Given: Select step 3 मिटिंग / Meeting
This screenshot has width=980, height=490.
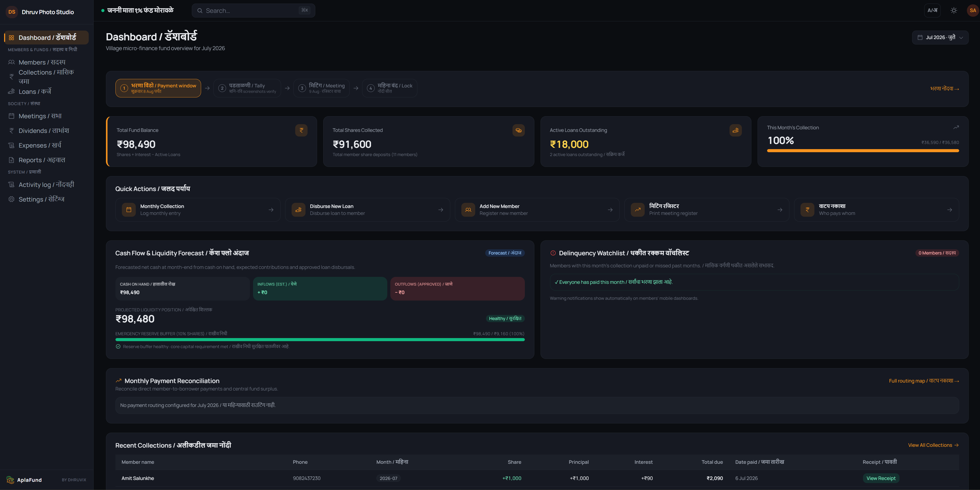Looking at the screenshot, I should click(x=321, y=88).
